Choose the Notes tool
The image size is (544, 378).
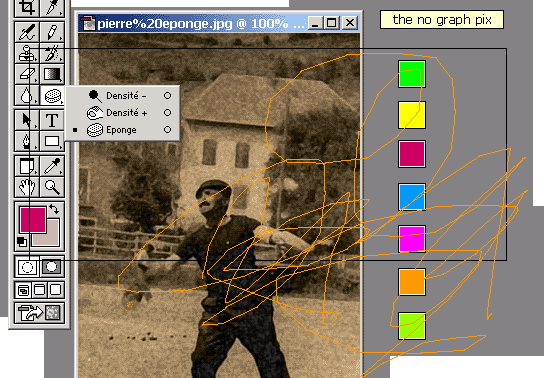(27, 166)
